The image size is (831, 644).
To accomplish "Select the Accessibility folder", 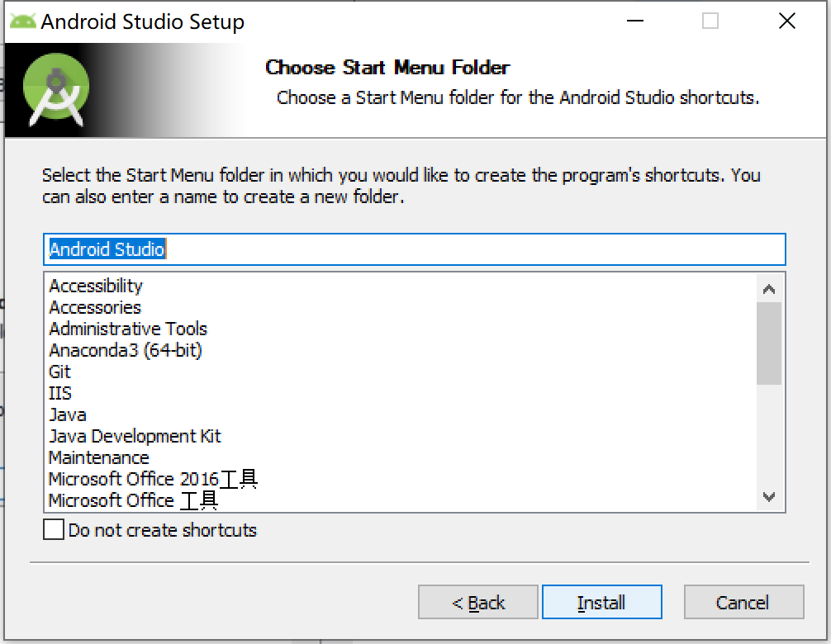I will tap(96, 286).
